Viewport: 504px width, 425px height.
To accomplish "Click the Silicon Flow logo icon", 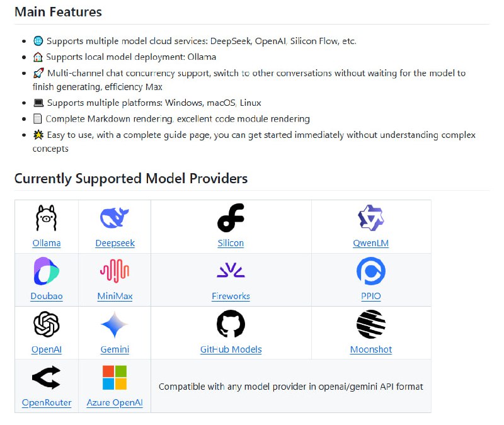I will [231, 218].
